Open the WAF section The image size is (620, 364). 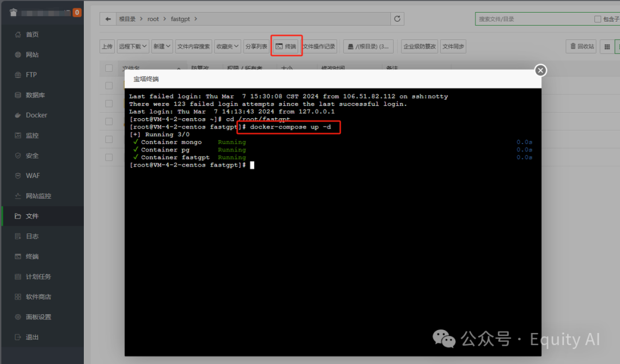tap(32, 176)
